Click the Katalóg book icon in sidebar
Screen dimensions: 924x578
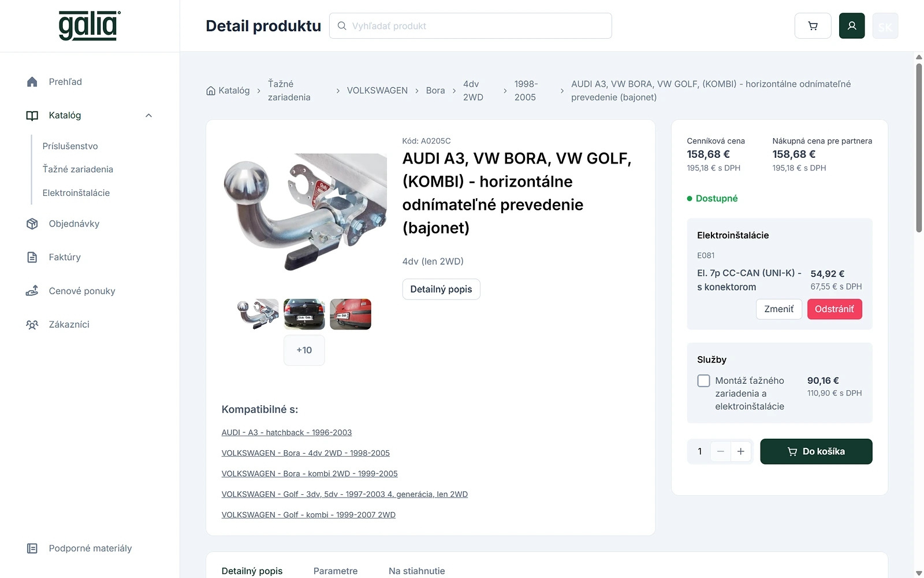coord(32,116)
